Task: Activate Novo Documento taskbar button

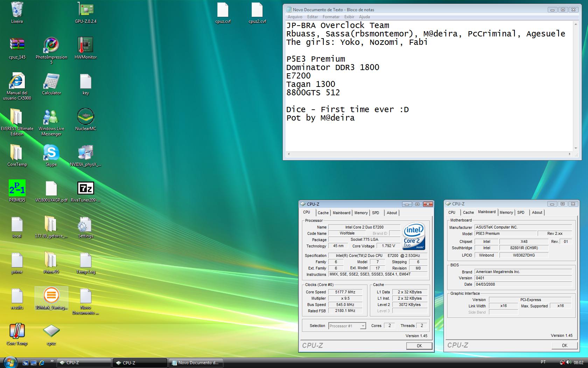Action: [x=196, y=363]
